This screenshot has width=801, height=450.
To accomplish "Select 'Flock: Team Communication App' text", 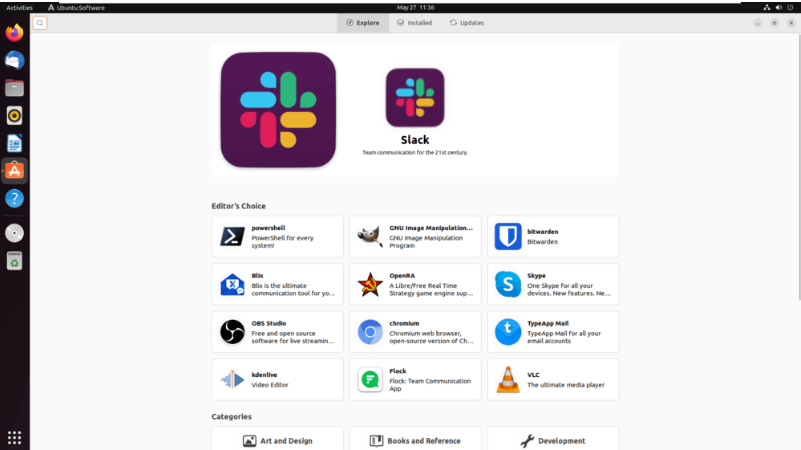I will click(430, 385).
